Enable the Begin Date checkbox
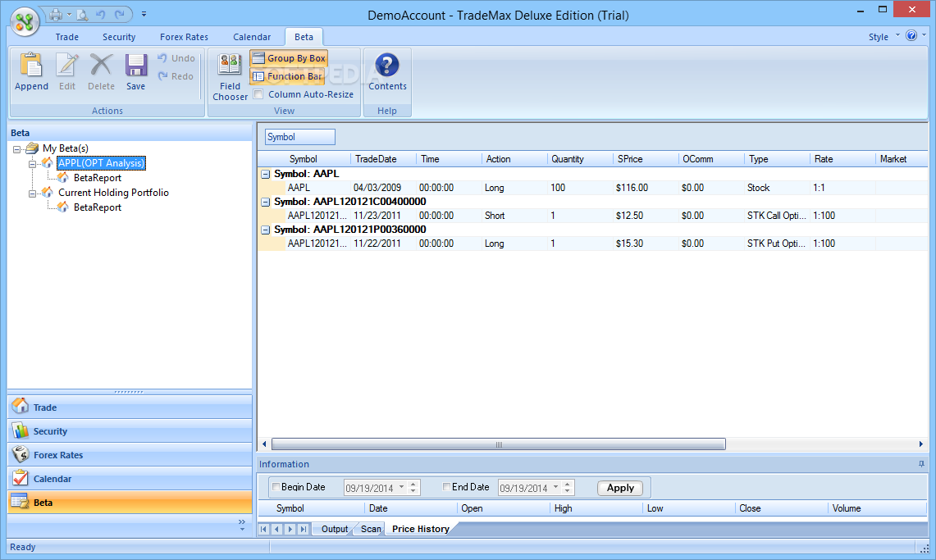Screen dimensions: 936x560 tap(276, 487)
